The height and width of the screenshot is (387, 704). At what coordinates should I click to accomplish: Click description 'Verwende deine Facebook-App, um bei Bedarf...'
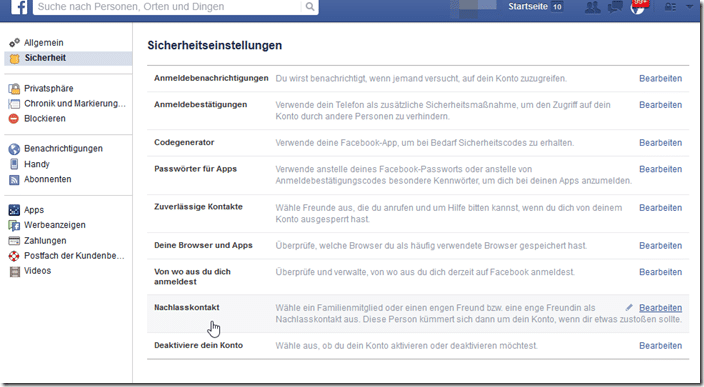point(424,143)
